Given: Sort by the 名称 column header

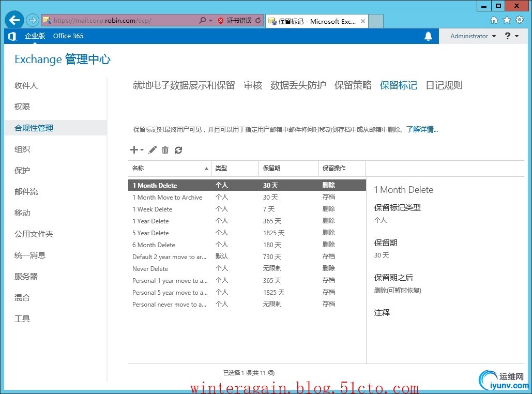Looking at the screenshot, I should coord(170,169).
